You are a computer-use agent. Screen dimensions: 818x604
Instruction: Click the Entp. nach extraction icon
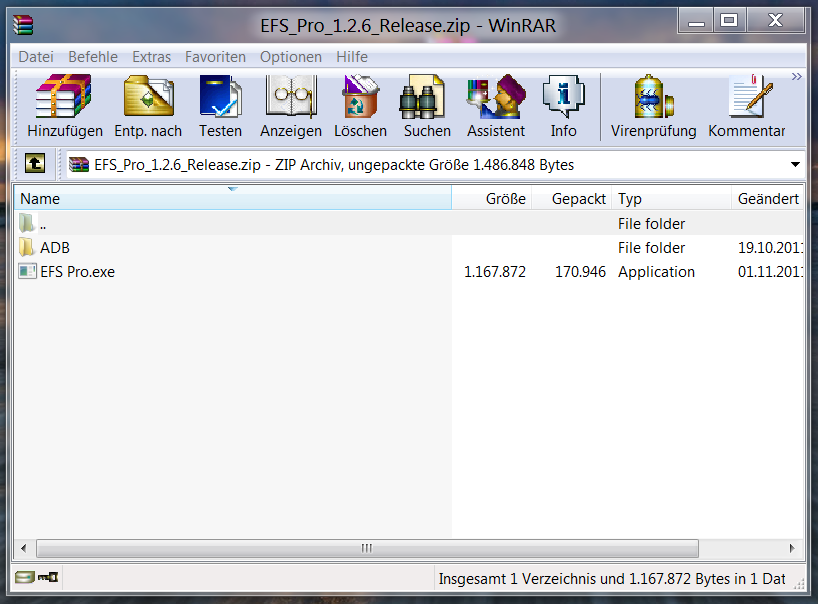pyautogui.click(x=147, y=105)
